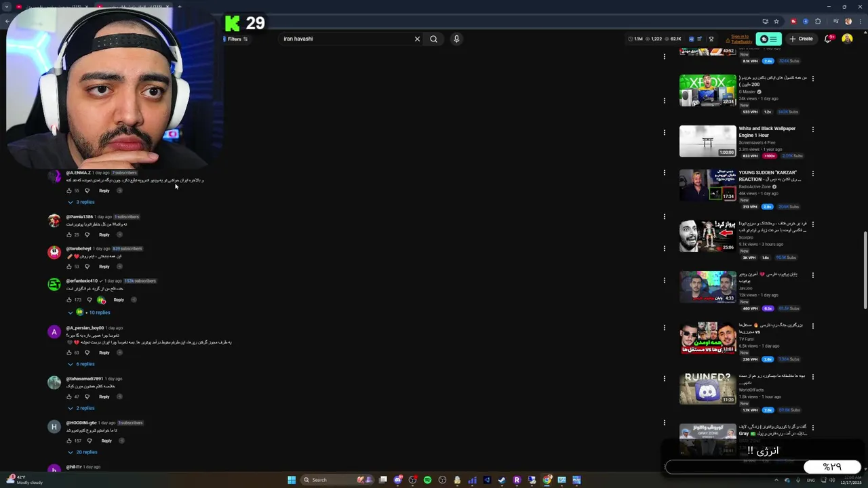Image resolution: width=868 pixels, height=488 pixels.
Task: Show hidden system tray icons
Action: click(776, 480)
